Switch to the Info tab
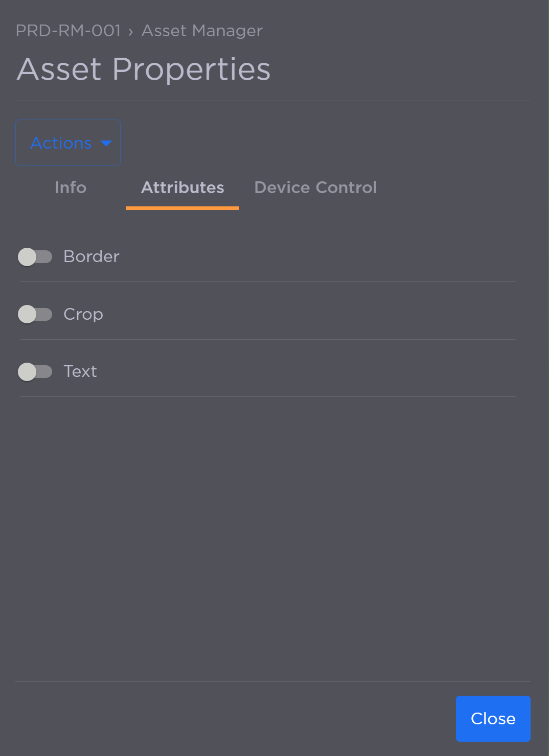Viewport: 549px width, 756px height. (70, 187)
